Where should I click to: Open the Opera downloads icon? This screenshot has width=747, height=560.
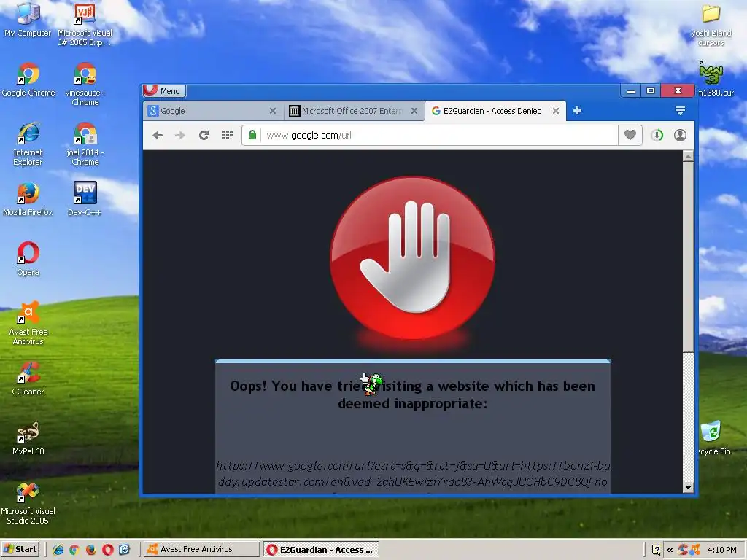pos(657,135)
